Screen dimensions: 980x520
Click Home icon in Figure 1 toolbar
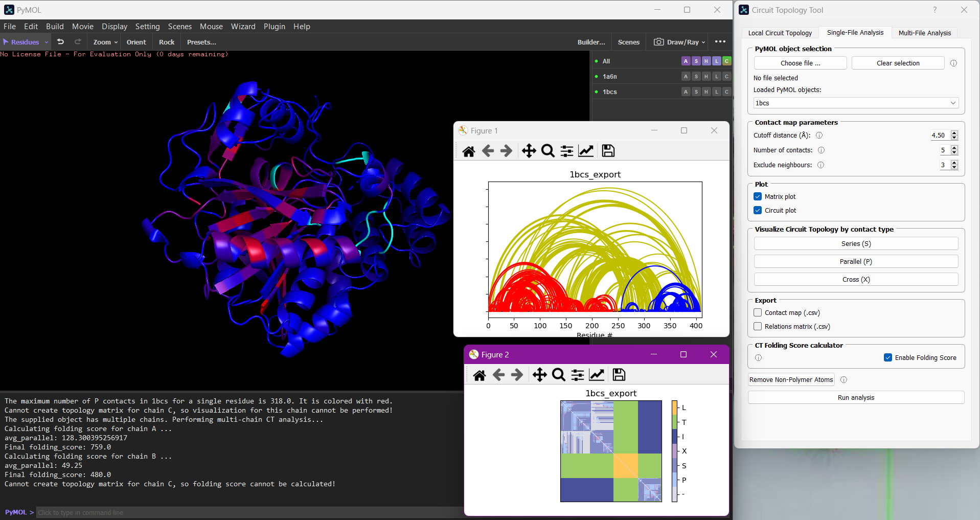coord(469,151)
